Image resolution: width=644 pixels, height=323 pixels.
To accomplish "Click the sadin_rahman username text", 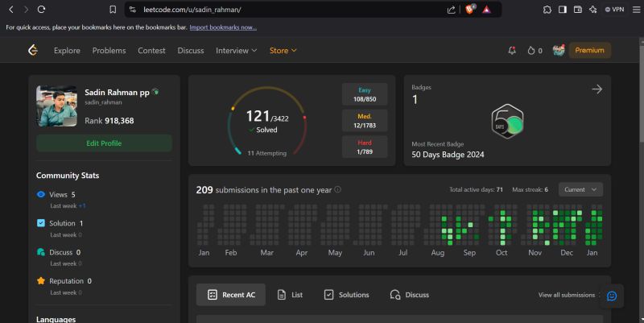I will pyautogui.click(x=103, y=102).
